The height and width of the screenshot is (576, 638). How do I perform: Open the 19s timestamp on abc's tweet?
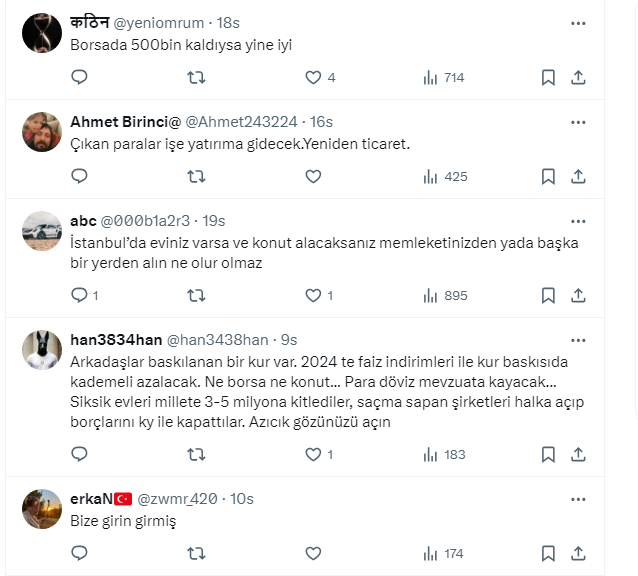214,221
